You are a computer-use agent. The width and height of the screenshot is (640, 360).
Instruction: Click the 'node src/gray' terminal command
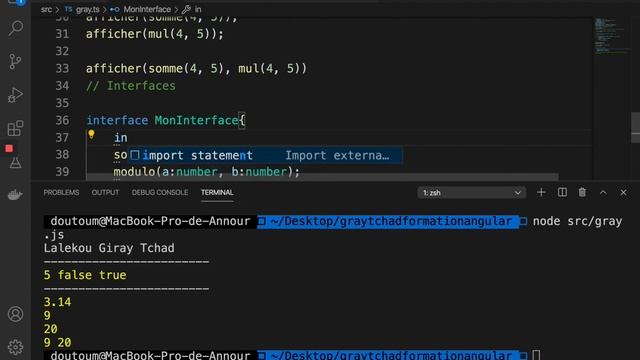click(577, 221)
